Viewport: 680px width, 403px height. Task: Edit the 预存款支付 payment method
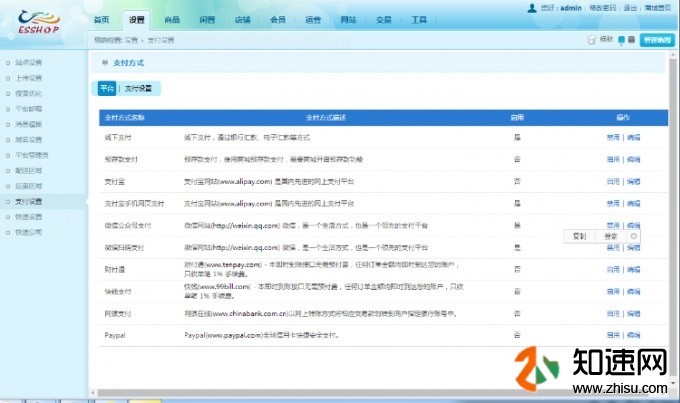634,159
